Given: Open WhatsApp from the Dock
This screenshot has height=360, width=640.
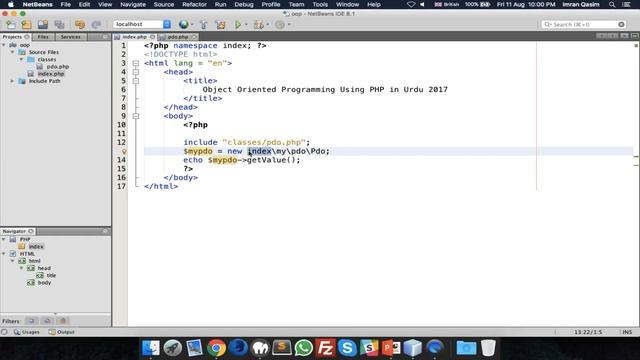Looking at the screenshot, I should 304,348.
